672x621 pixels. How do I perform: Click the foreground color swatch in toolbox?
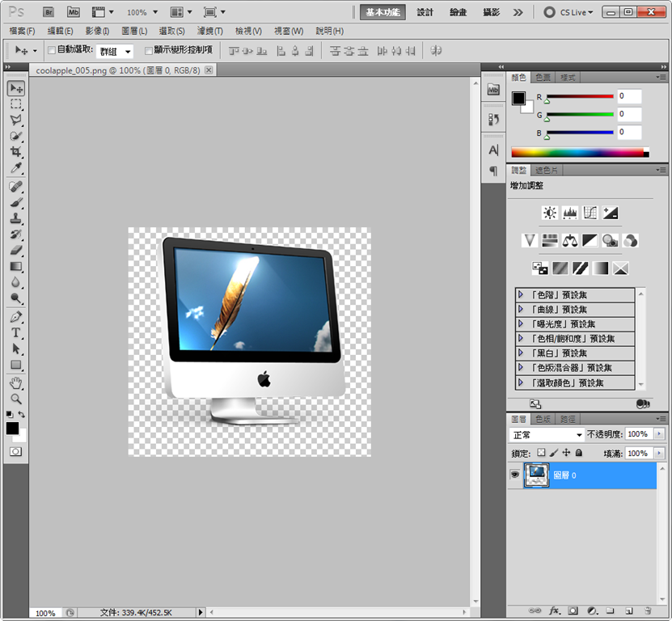pos(12,428)
